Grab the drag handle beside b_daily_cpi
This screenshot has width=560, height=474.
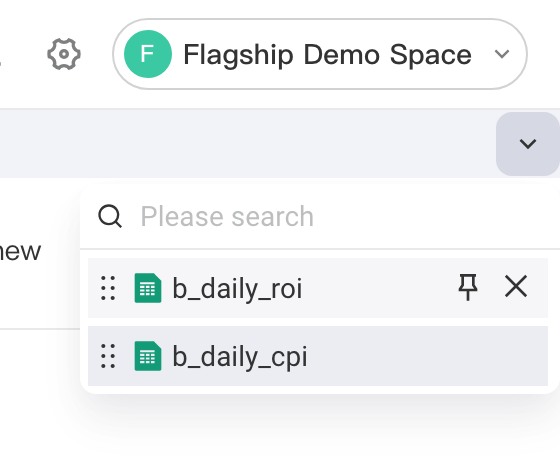coord(108,356)
